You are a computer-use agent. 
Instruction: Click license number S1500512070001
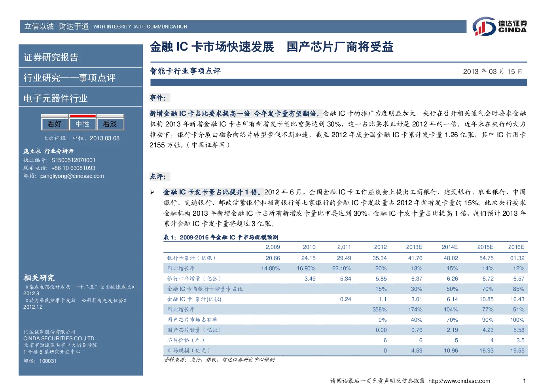73,160
